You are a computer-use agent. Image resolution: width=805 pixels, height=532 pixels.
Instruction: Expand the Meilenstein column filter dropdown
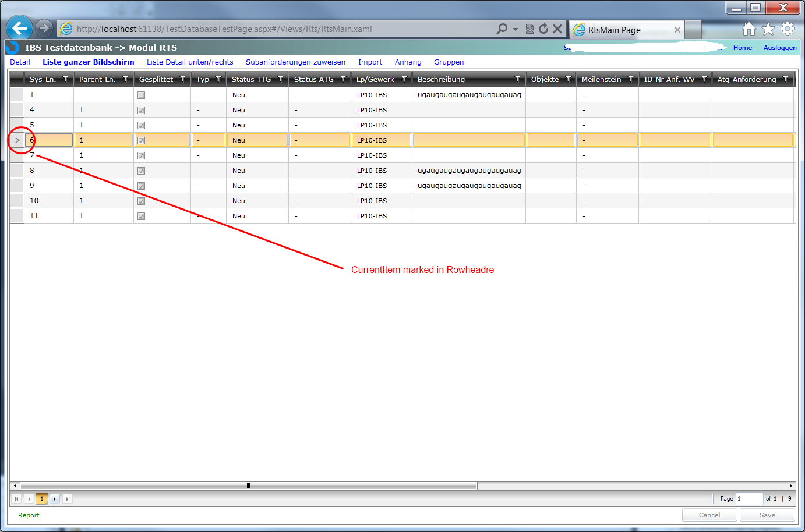631,79
